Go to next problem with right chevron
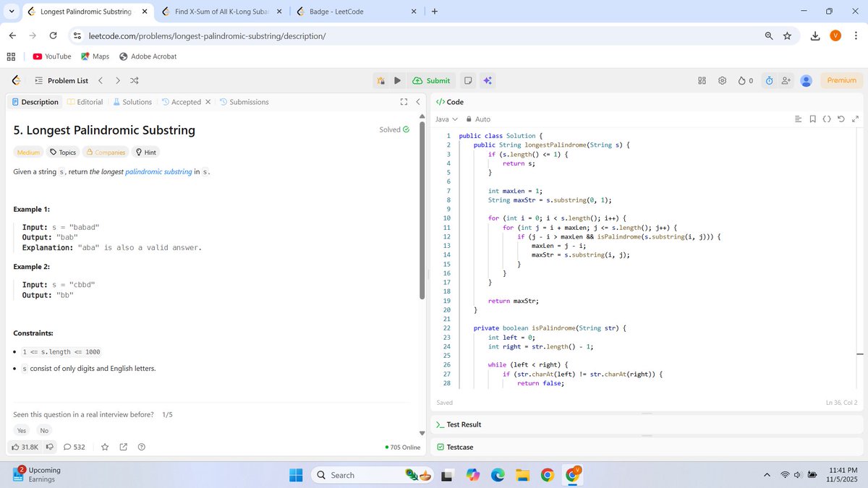 [117, 80]
